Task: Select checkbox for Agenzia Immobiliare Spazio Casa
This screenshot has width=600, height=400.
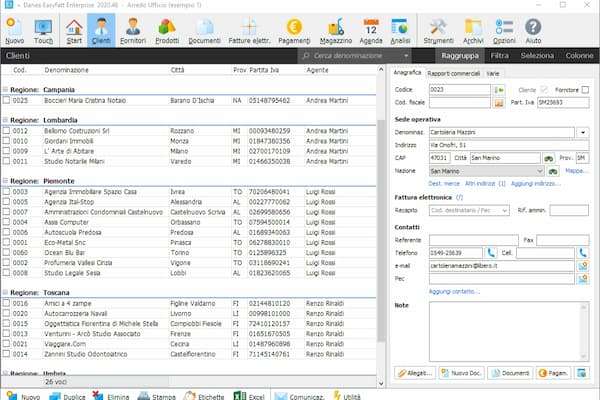Action: pyautogui.click(x=6, y=191)
